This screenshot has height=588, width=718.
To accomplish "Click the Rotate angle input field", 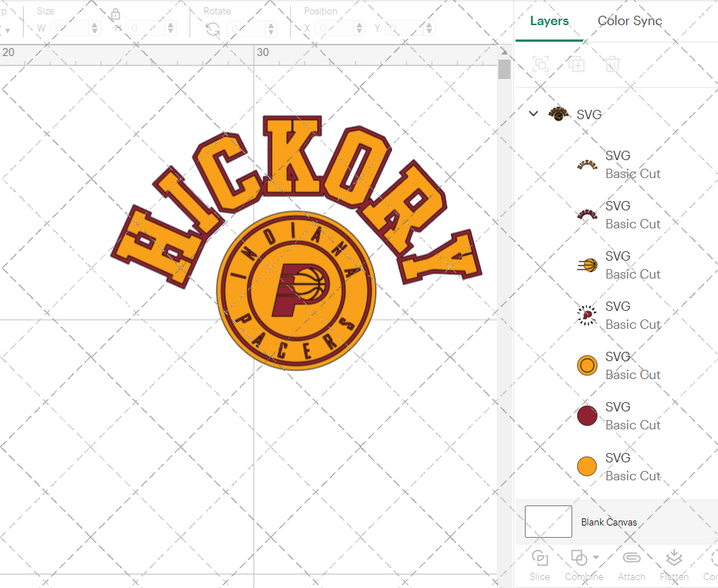I will [x=247, y=29].
